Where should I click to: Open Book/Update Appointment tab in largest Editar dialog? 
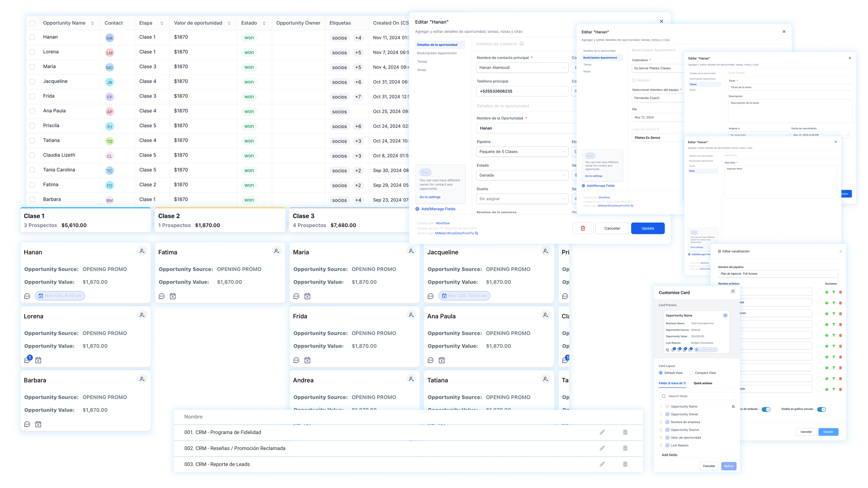[x=437, y=53]
